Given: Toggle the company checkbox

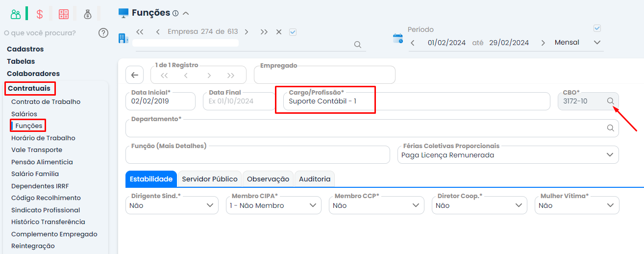Looking at the screenshot, I should tap(293, 32).
